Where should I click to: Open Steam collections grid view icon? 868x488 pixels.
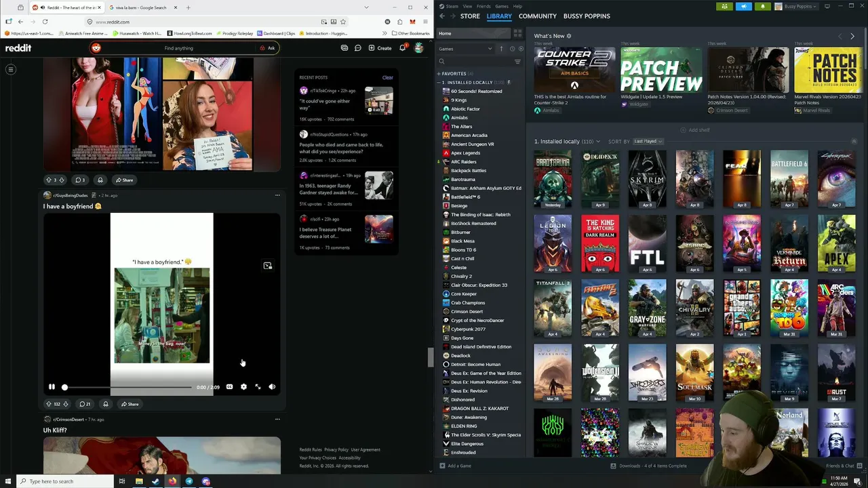(x=517, y=33)
